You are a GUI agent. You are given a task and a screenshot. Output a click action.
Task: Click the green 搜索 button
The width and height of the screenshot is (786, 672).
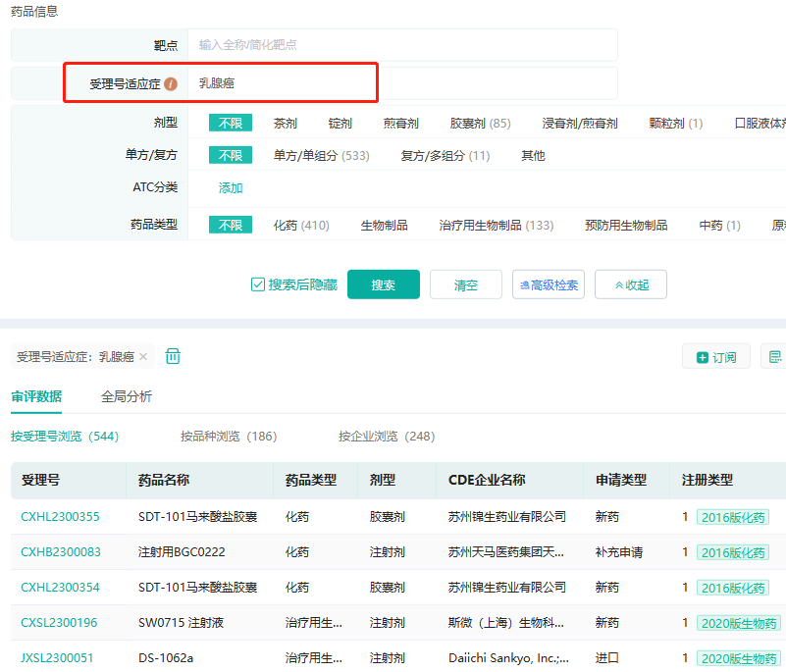pos(383,285)
